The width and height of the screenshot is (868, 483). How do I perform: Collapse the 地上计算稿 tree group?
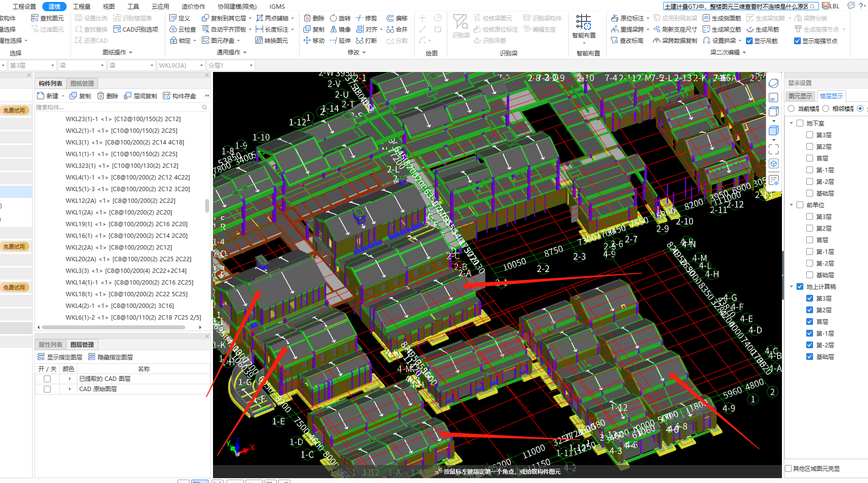tap(792, 286)
